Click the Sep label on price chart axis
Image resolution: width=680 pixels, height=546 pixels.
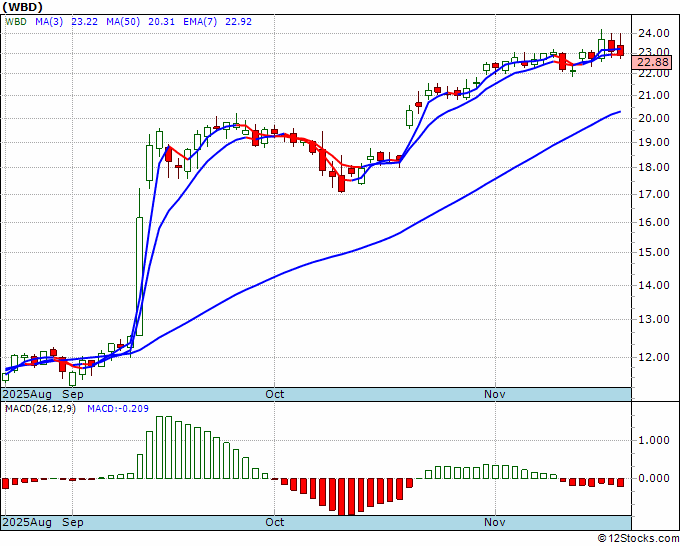(72, 394)
